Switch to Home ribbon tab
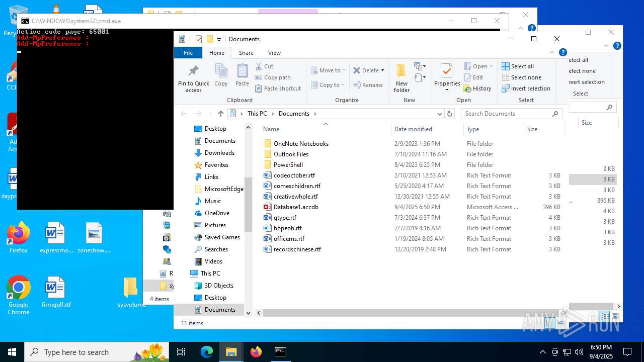Screen dimensions: 644x362 (217, 52)
